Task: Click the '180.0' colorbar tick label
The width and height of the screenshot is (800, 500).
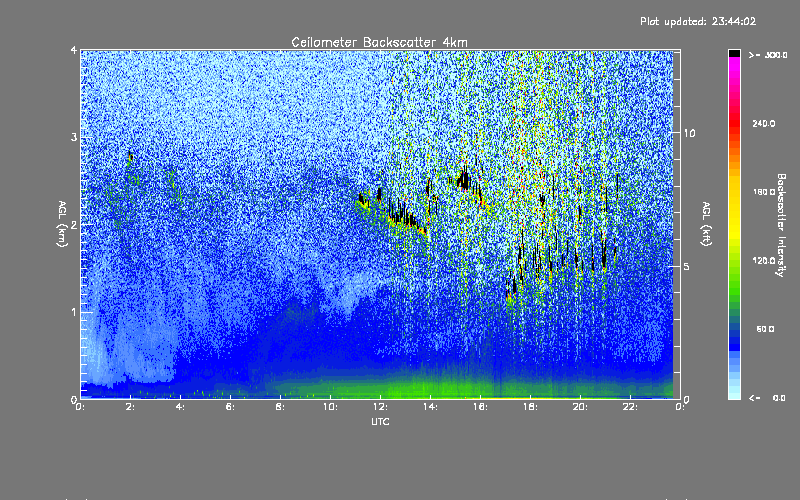Action: (x=764, y=192)
